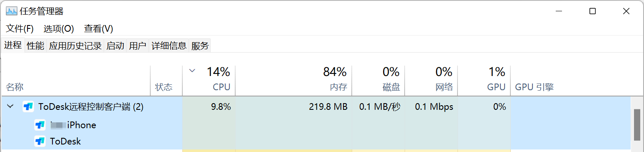Switch to the 性能 tab

(x=35, y=46)
